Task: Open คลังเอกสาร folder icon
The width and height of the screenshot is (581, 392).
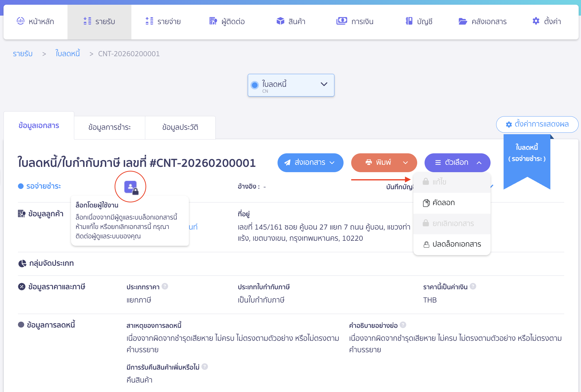Action: pyautogui.click(x=463, y=21)
